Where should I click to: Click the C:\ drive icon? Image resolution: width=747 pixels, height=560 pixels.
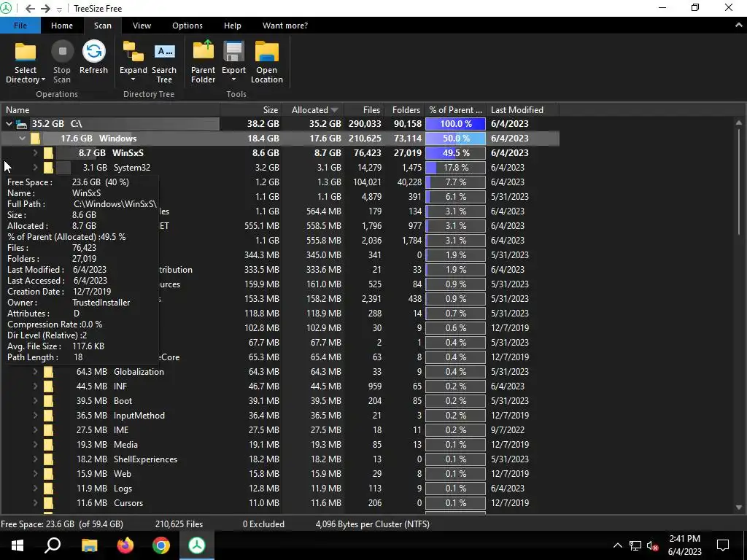(21, 124)
